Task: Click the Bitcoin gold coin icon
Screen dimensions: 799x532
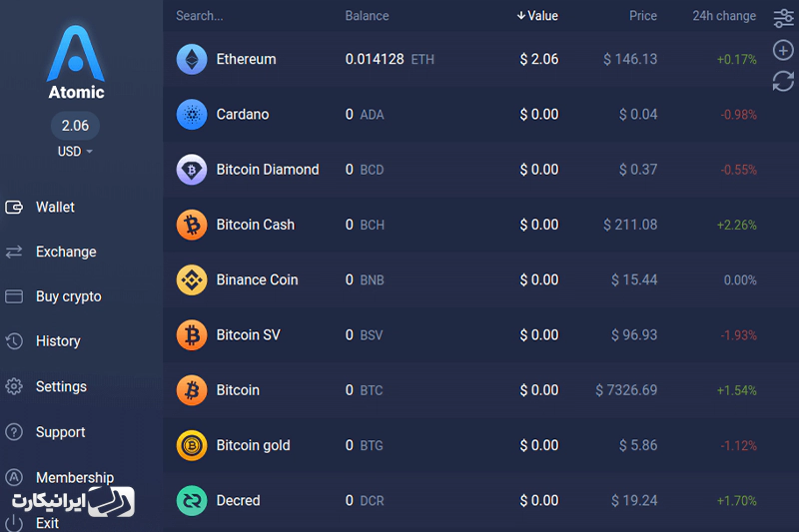Action: 192,445
